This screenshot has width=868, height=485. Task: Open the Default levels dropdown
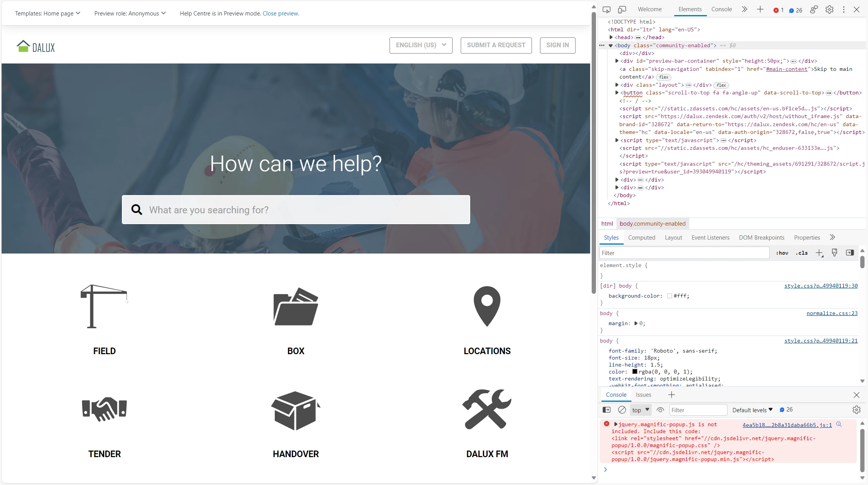pos(752,410)
